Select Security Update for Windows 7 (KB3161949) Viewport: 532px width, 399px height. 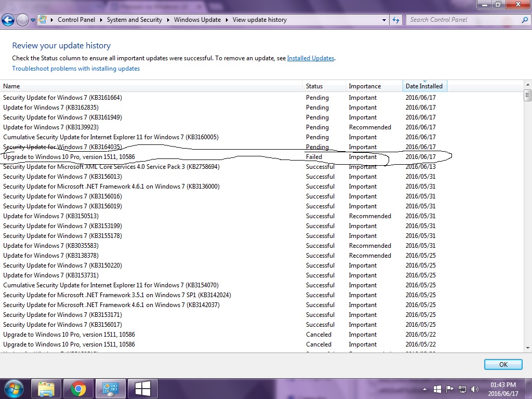(223, 117)
